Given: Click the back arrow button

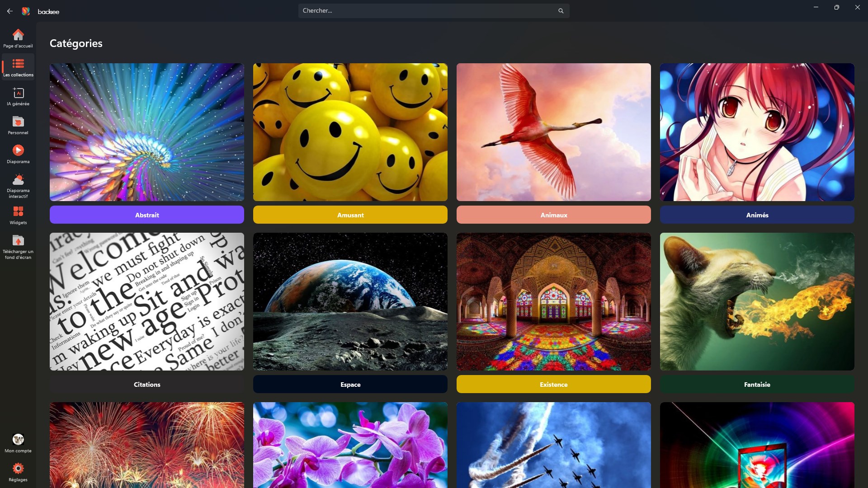Looking at the screenshot, I should click(x=10, y=11).
